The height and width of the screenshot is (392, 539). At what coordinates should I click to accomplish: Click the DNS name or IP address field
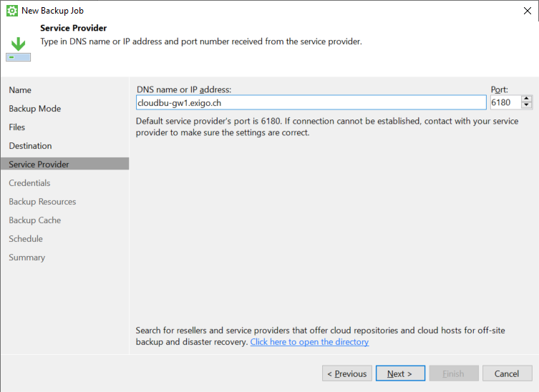[x=311, y=103]
